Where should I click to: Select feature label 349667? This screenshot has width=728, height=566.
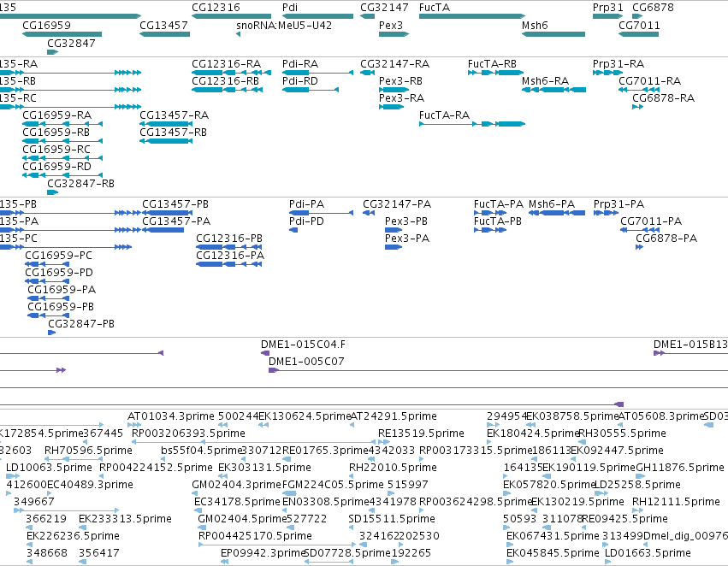[x=34, y=502]
